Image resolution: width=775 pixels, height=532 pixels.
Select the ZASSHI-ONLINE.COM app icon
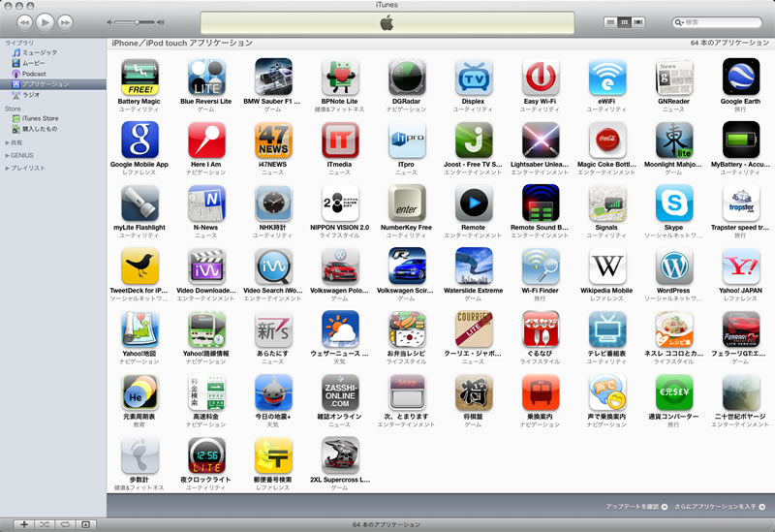tap(340, 392)
